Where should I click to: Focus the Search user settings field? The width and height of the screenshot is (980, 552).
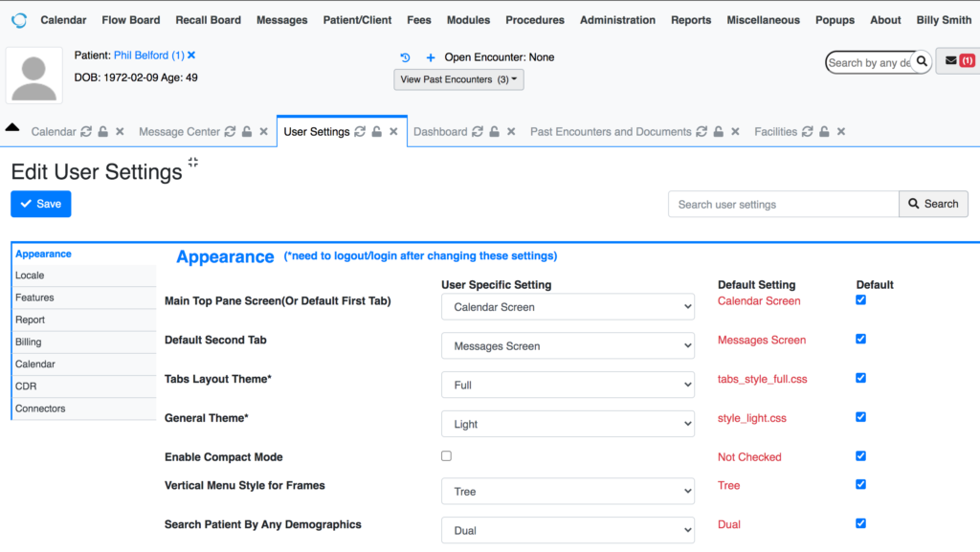pyautogui.click(x=783, y=204)
